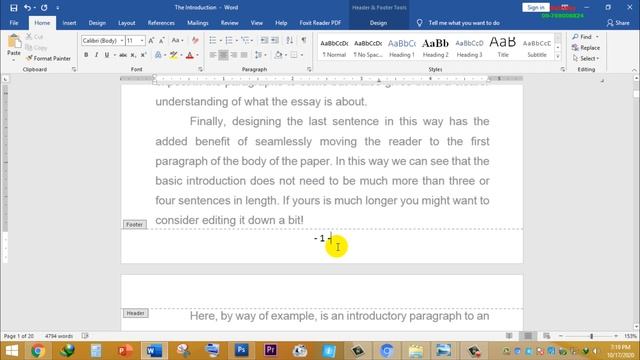This screenshot has height=360, width=640.
Task: Open the Text Effects gallery
Action: 158,55
